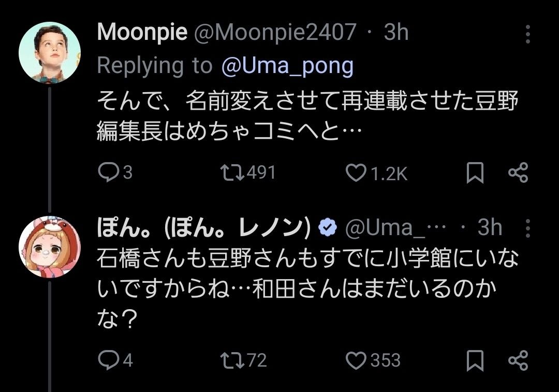Like ぽん。's tweet with 353 likes
559x392 pixels.
click(356, 360)
